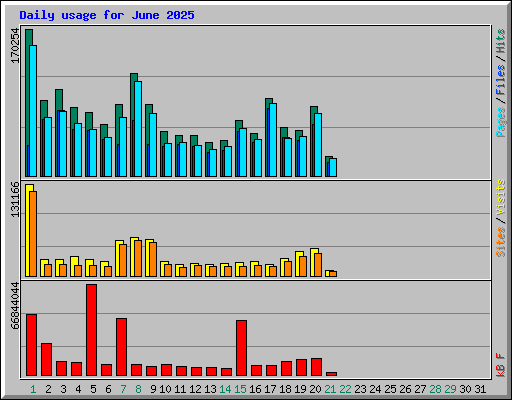Click the red KB bar for day 7
This screenshot has height=400, width=512.
pyautogui.click(x=122, y=347)
